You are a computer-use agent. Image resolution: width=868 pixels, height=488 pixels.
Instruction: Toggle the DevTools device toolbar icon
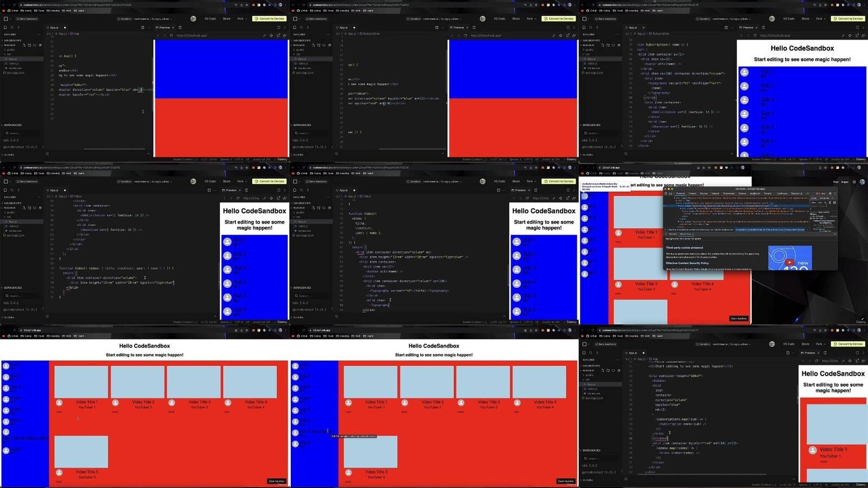pyautogui.click(x=671, y=193)
